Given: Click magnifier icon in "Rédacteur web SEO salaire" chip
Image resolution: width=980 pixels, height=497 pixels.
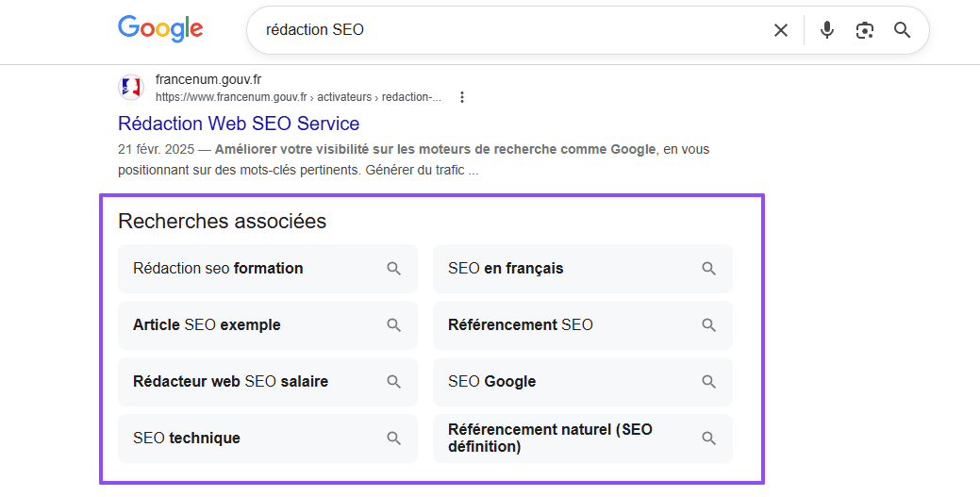Looking at the screenshot, I should click(393, 382).
